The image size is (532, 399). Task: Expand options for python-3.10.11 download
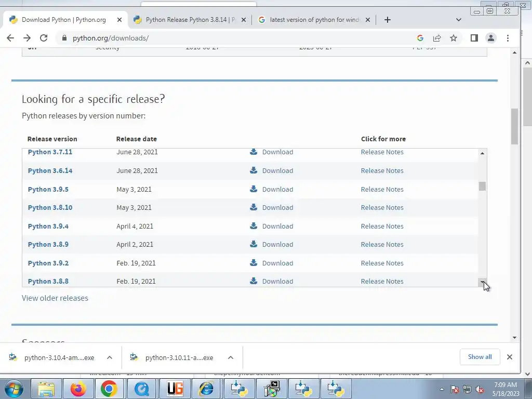coord(230,357)
